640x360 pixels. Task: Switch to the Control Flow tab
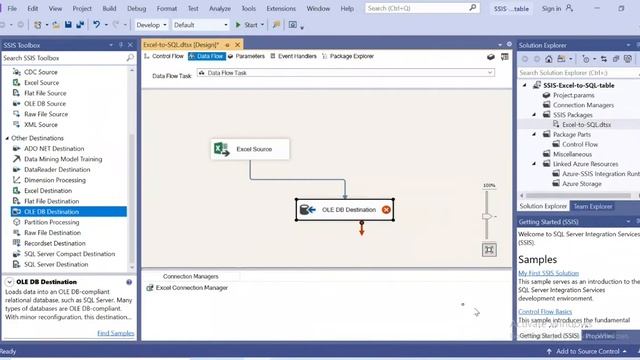pos(164,56)
